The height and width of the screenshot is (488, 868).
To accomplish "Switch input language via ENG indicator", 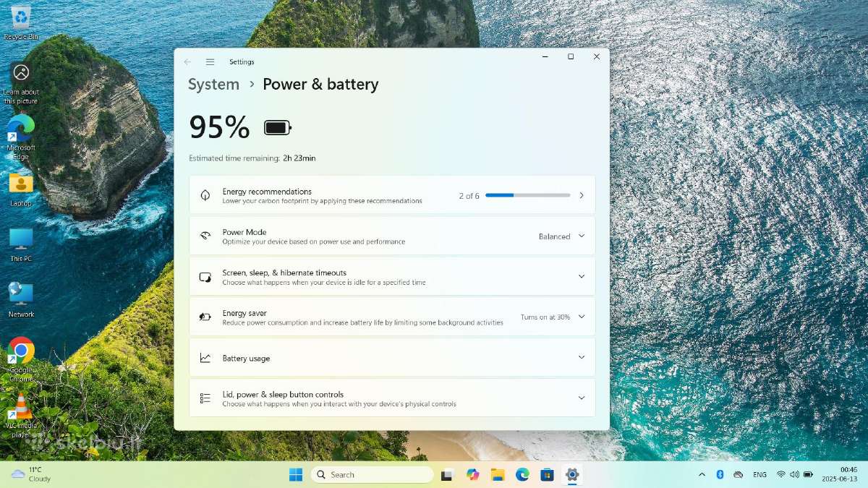I will point(759,474).
